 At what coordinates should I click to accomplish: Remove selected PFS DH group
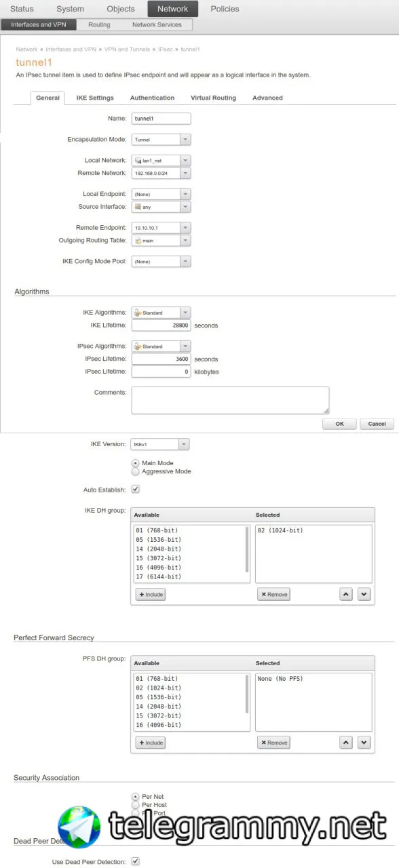(274, 743)
